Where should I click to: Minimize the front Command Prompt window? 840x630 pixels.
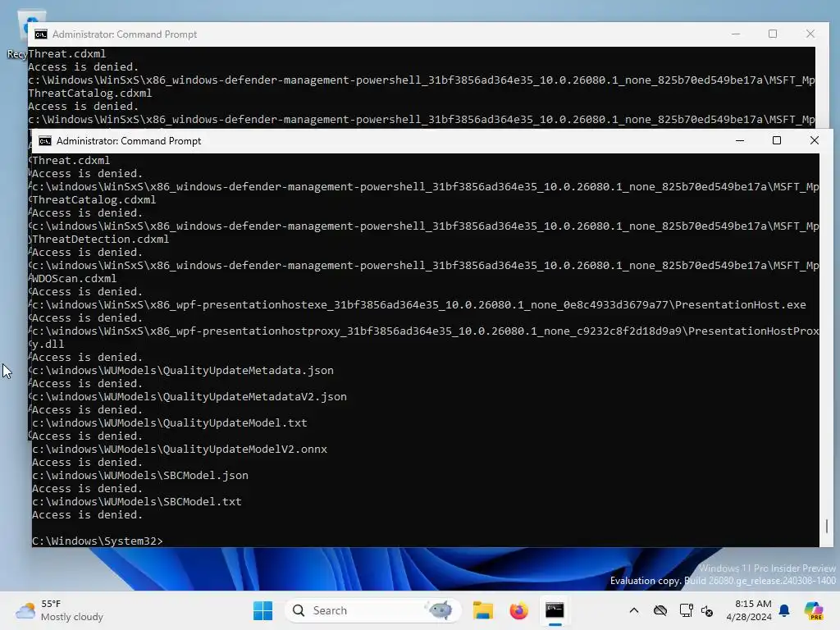click(740, 140)
